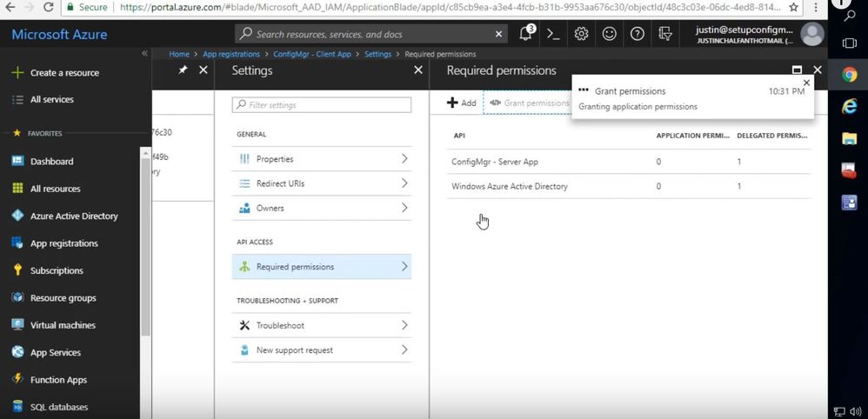Viewport: 868px width, 419px height.
Task: Dismiss the Grant permissions notification
Action: pyautogui.click(x=806, y=83)
